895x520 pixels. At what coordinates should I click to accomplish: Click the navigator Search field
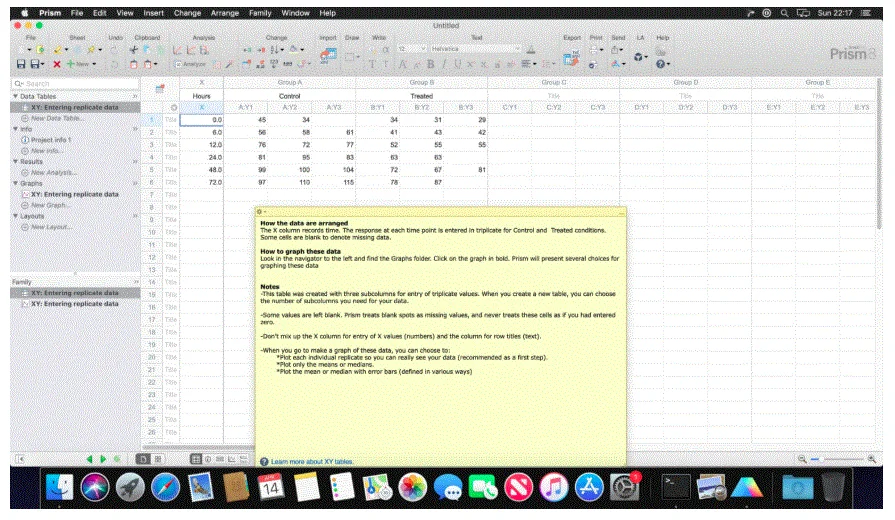[75, 83]
